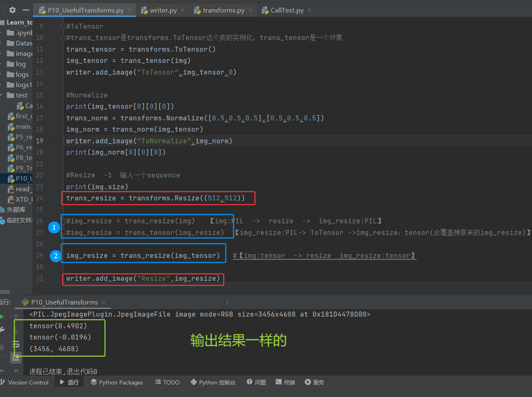Open project settings gear icon
Screen dimensions: 532x397
coord(13,10)
